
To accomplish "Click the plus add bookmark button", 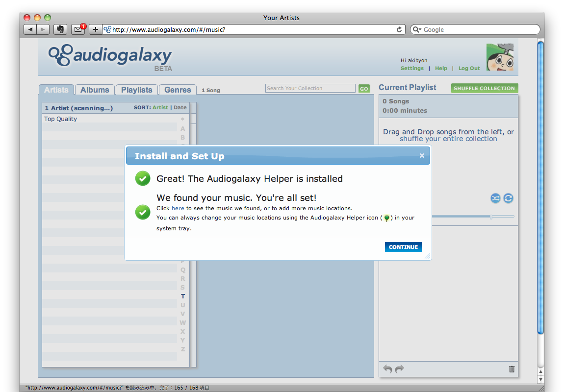I will (x=95, y=29).
